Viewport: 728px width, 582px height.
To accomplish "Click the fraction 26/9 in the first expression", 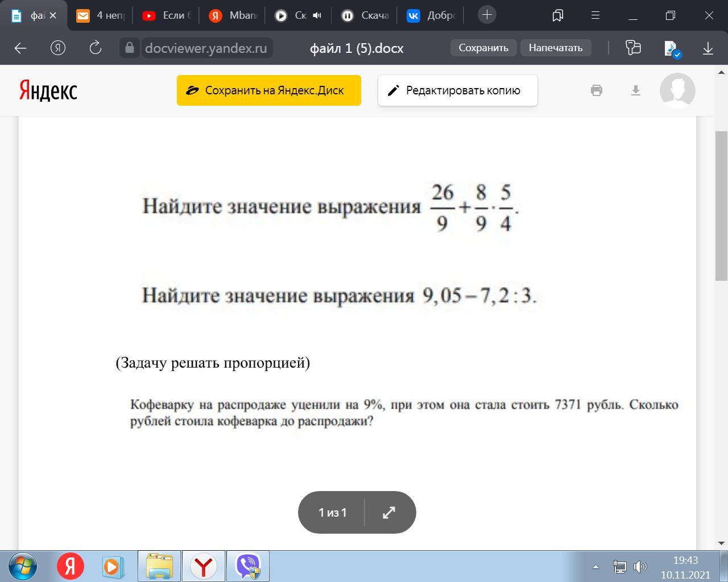I will pos(442,207).
